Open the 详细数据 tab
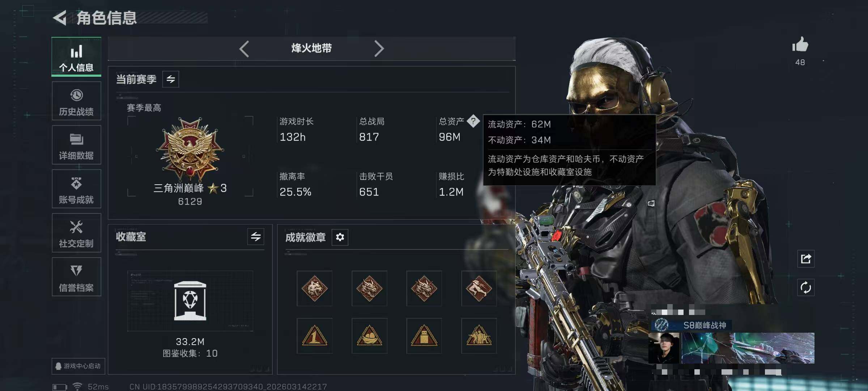This screenshot has height=391, width=868. coord(76,145)
